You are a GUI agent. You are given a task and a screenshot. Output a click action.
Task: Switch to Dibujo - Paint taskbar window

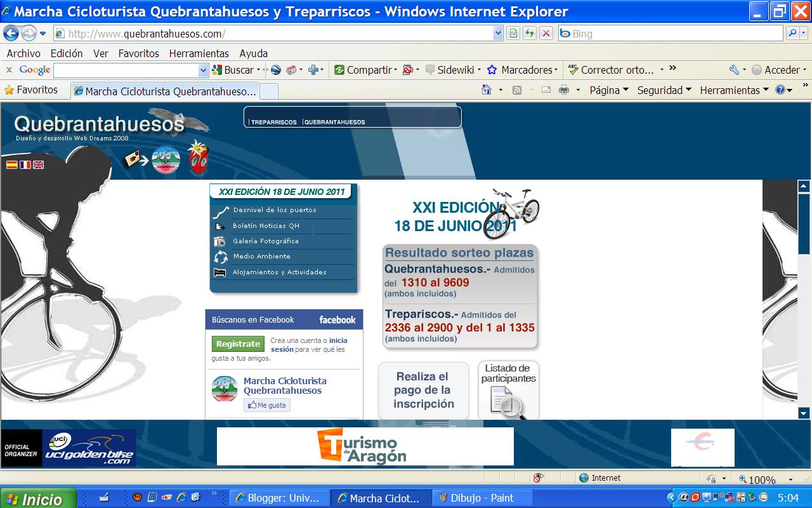483,498
